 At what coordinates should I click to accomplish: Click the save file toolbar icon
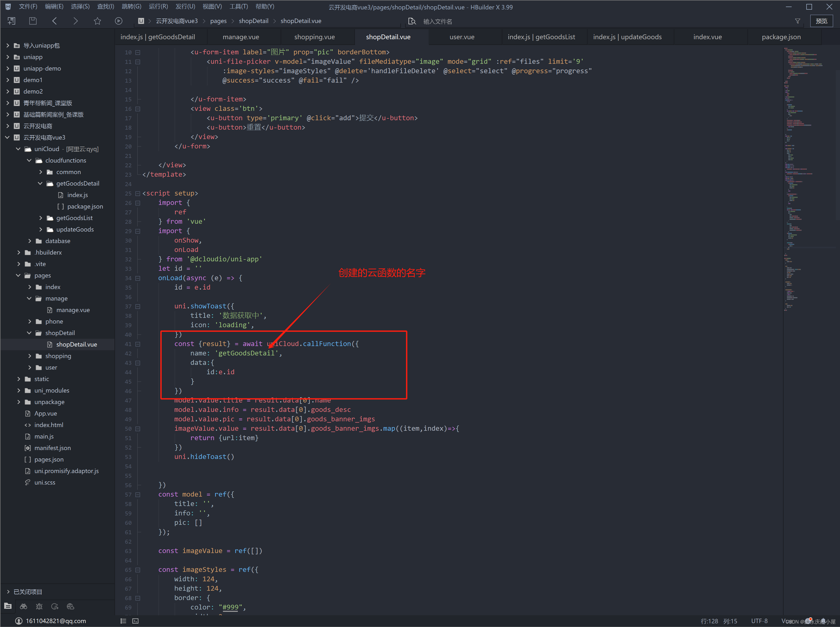point(33,21)
